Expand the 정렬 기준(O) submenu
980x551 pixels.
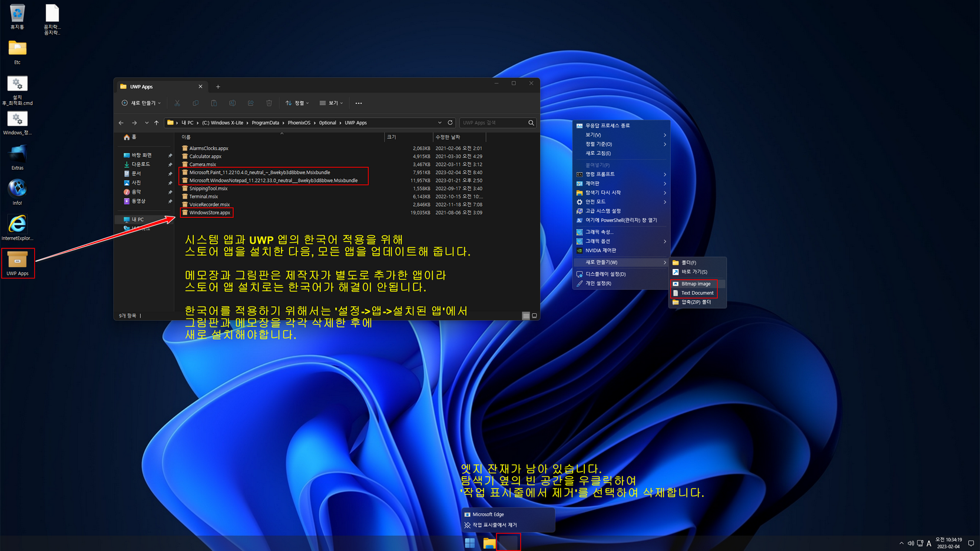(x=622, y=144)
